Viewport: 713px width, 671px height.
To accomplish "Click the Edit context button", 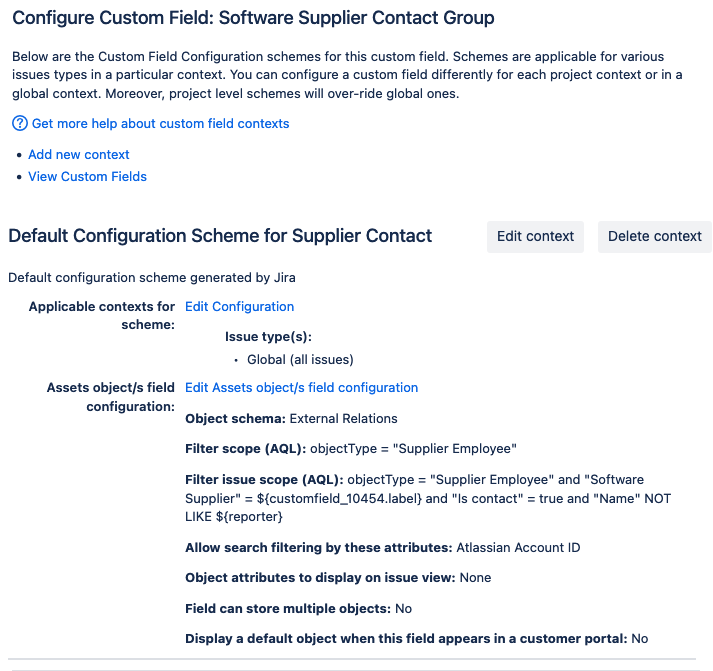I will tap(535, 236).
